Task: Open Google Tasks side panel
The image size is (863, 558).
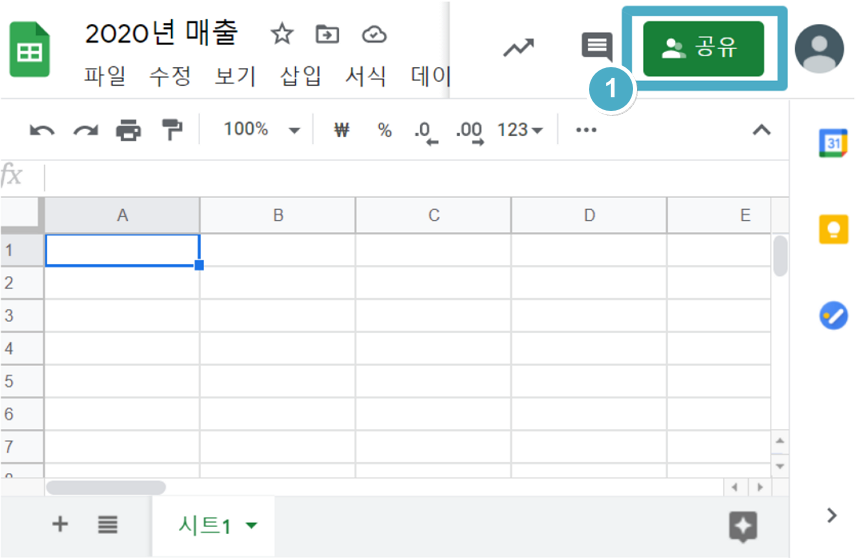Action: tap(833, 315)
